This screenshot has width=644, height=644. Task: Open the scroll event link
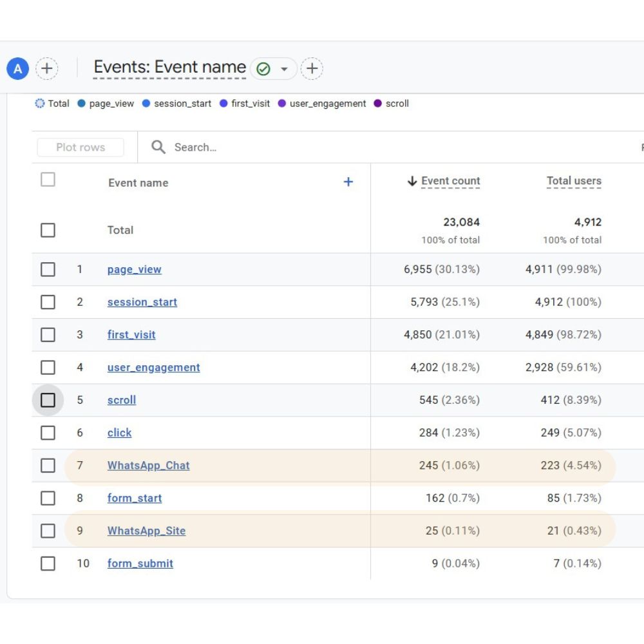pyautogui.click(x=122, y=400)
